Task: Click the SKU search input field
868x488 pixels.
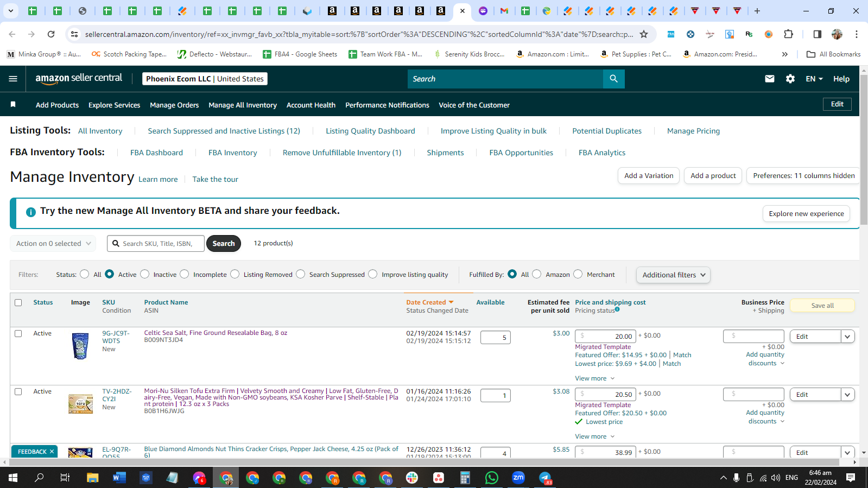Action: [156, 244]
